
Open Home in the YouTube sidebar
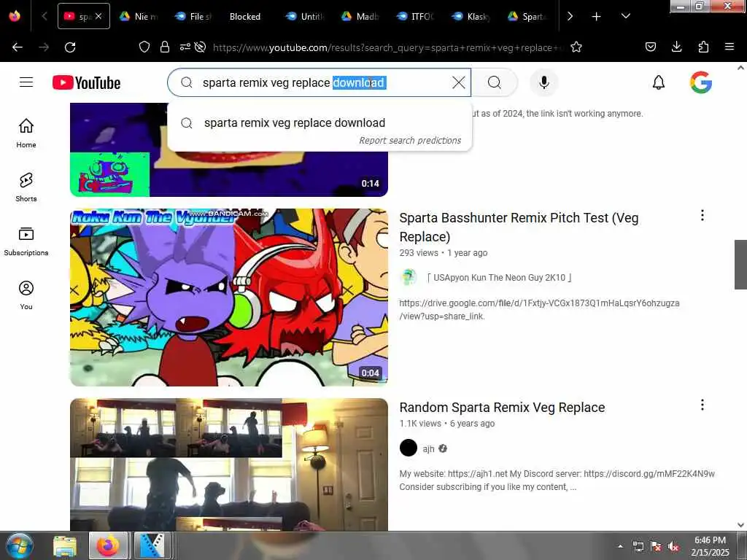click(26, 133)
